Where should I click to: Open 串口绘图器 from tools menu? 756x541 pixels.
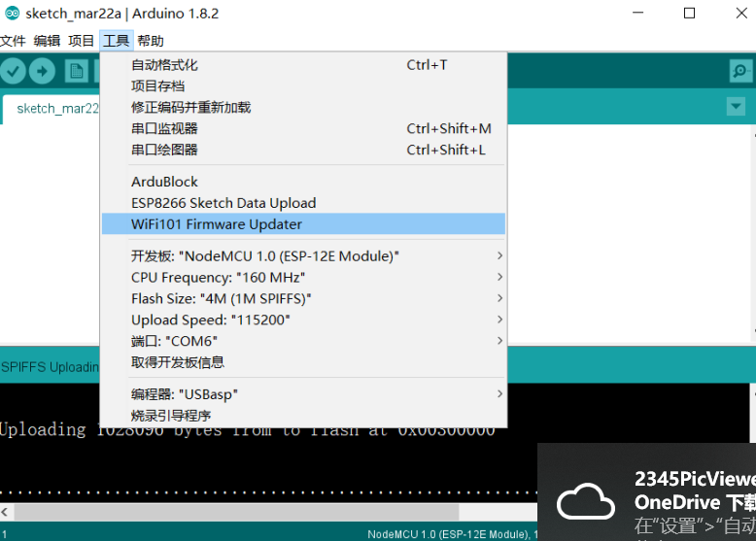pyautogui.click(x=304, y=150)
